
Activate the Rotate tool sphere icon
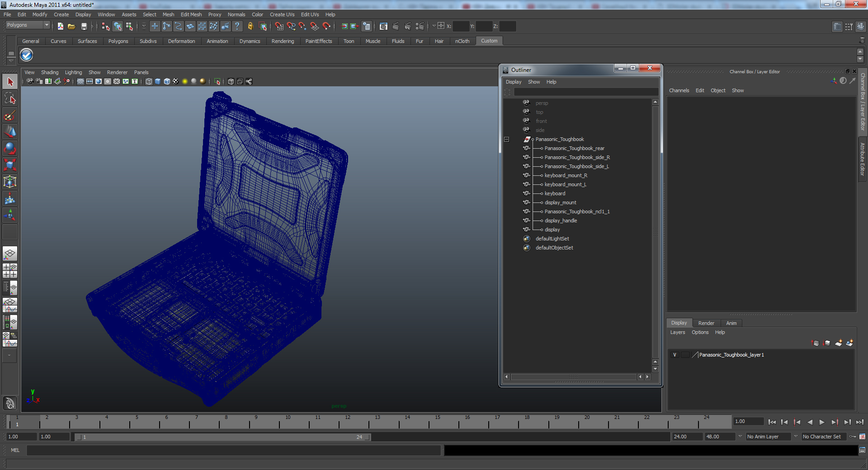10,149
